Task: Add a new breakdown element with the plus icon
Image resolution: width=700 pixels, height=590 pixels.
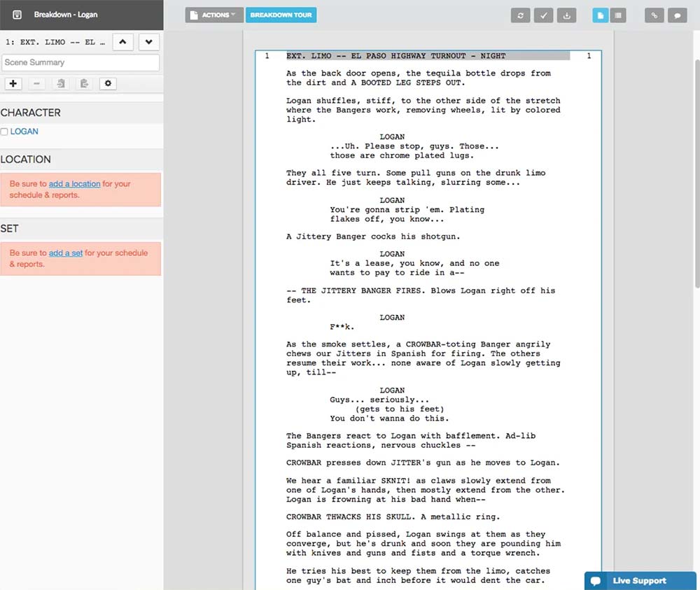Action: pyautogui.click(x=13, y=83)
